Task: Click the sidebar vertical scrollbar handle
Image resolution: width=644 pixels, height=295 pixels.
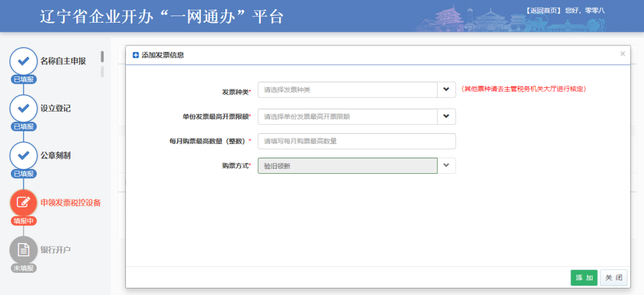Action: [x=103, y=57]
